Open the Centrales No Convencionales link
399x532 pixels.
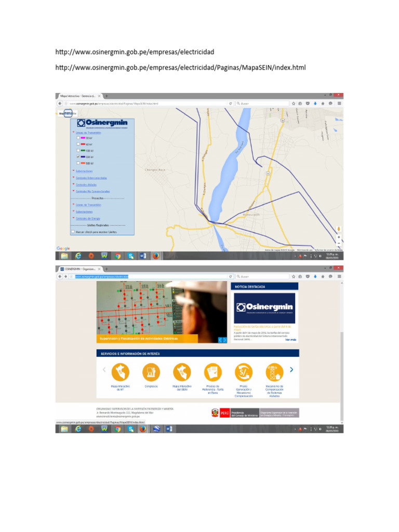(92, 191)
